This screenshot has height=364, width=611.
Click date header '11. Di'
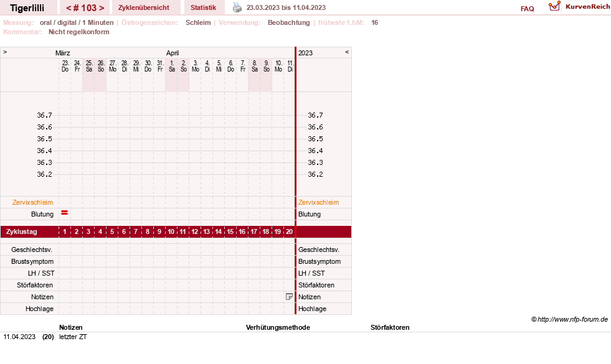[x=290, y=66]
